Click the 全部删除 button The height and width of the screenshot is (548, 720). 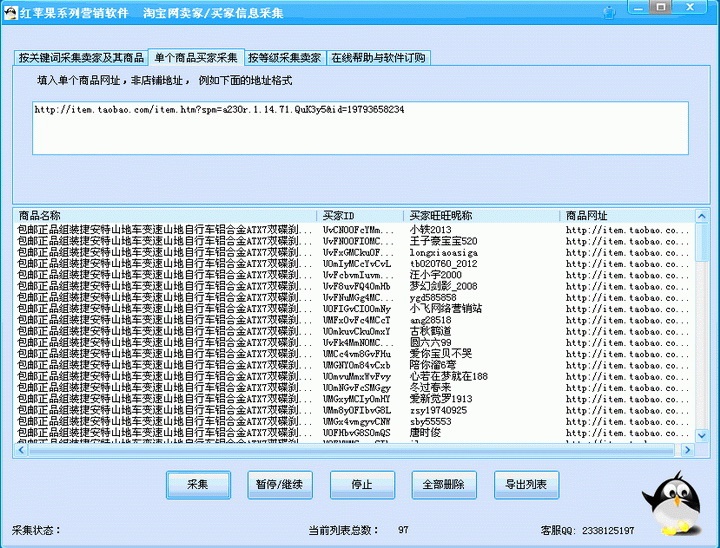(444, 485)
